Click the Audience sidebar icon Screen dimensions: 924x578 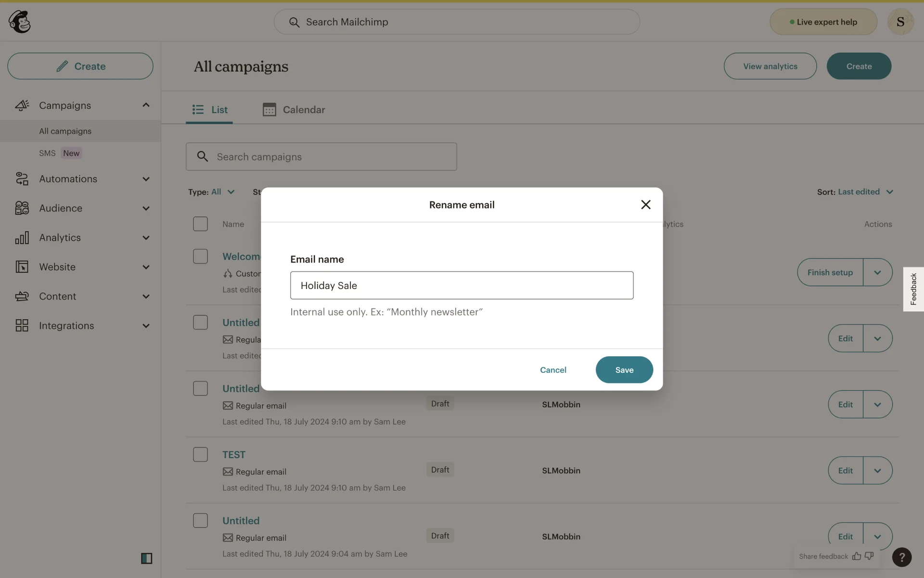pyautogui.click(x=22, y=208)
